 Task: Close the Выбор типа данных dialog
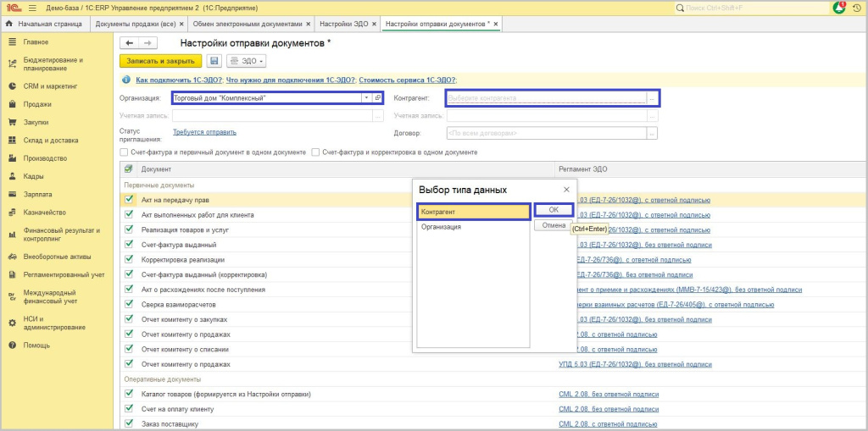pyautogui.click(x=566, y=190)
